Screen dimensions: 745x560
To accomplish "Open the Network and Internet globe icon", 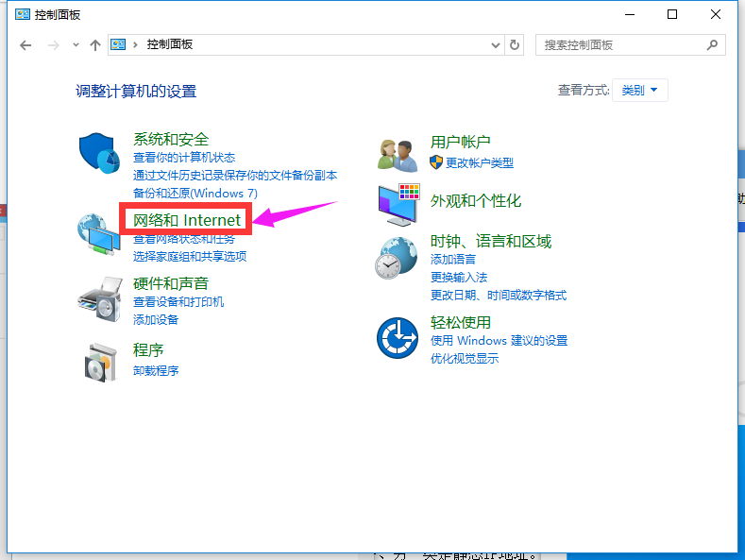I will (x=99, y=234).
